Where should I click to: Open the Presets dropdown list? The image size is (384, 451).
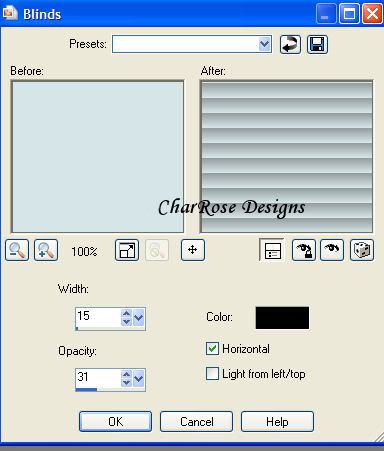(264, 44)
